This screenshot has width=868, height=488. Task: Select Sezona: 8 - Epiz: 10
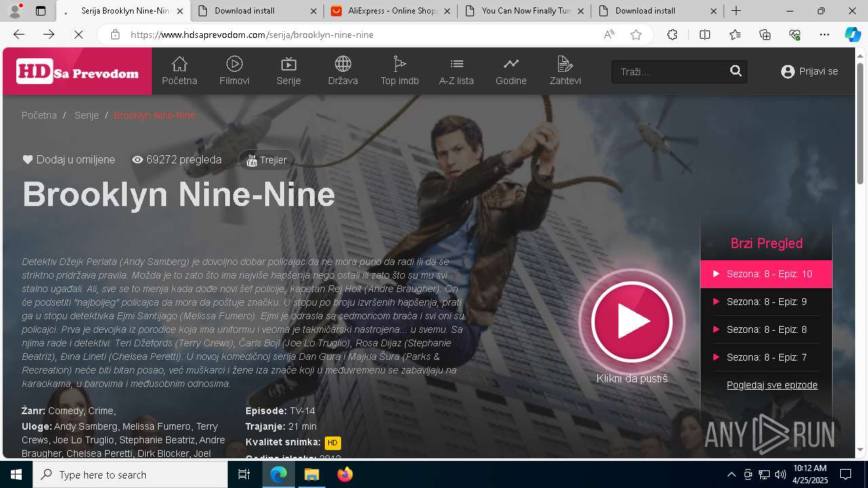(766, 274)
